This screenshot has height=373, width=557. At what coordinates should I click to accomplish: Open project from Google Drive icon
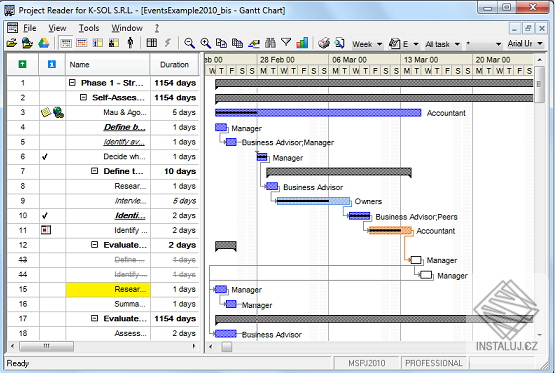[x=43, y=43]
